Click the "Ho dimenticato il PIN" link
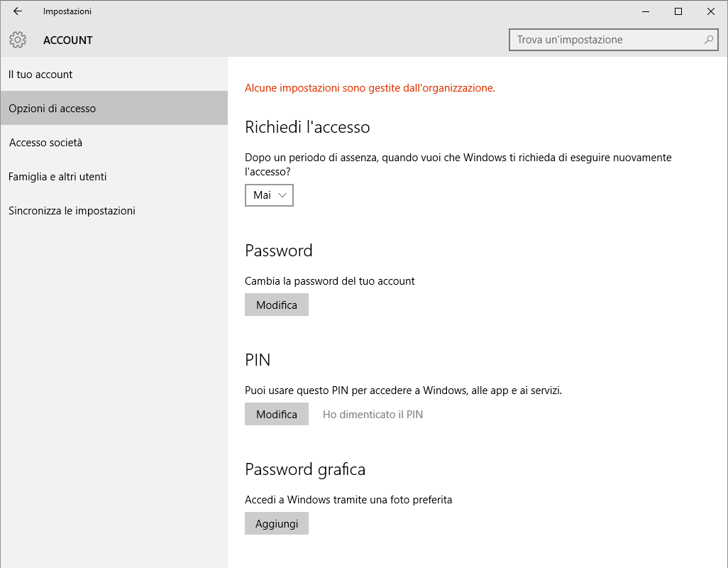Screen dimensions: 728x568 tap(373, 415)
